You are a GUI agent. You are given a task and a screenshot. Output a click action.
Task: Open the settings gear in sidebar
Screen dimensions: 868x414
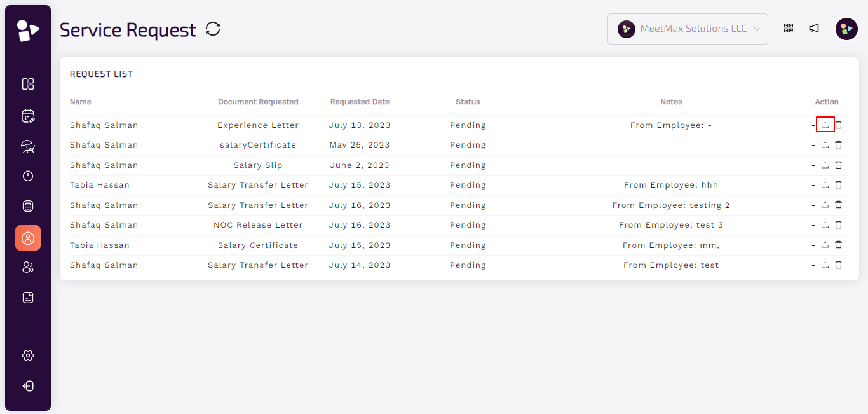click(x=28, y=355)
